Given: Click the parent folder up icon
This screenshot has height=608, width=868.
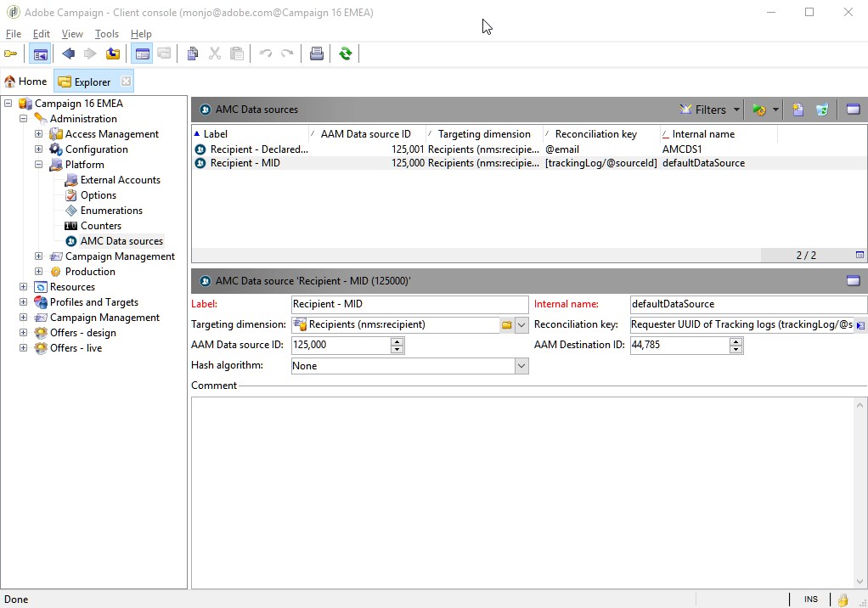Looking at the screenshot, I should click(113, 53).
